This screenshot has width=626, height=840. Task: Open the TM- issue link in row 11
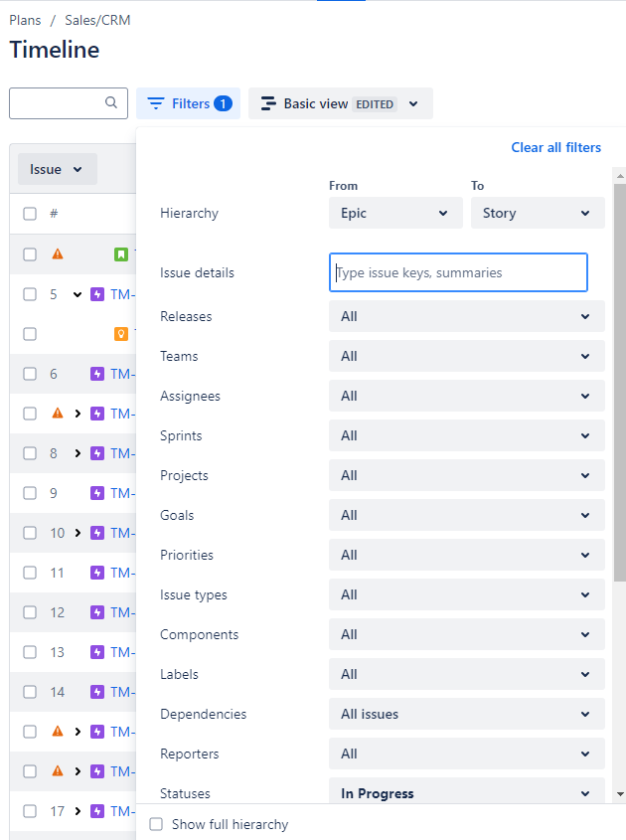tap(122, 573)
